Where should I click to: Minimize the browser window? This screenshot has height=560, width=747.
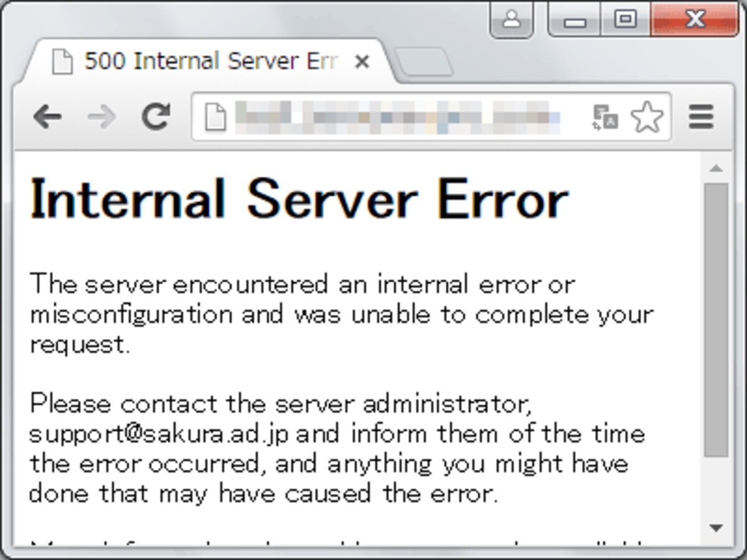575,20
